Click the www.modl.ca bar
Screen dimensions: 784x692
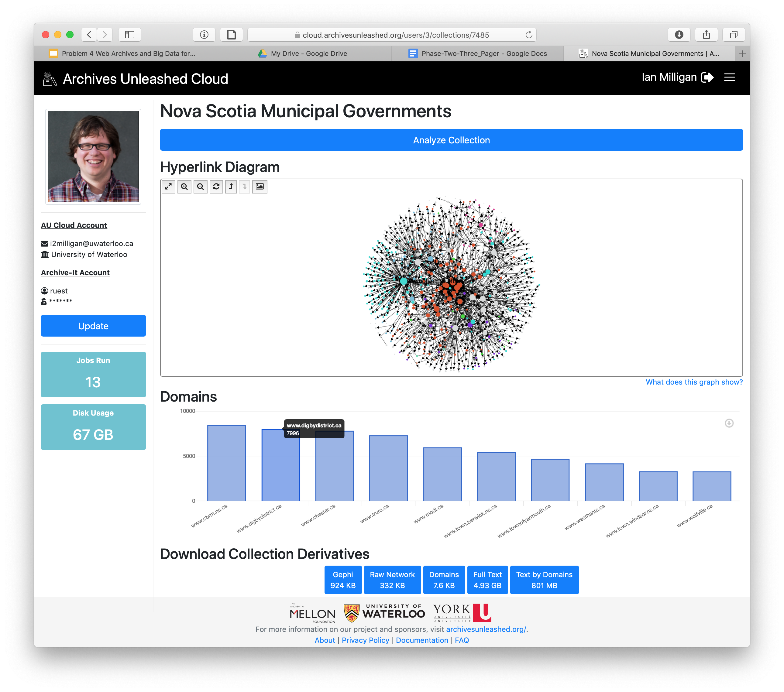click(x=442, y=474)
